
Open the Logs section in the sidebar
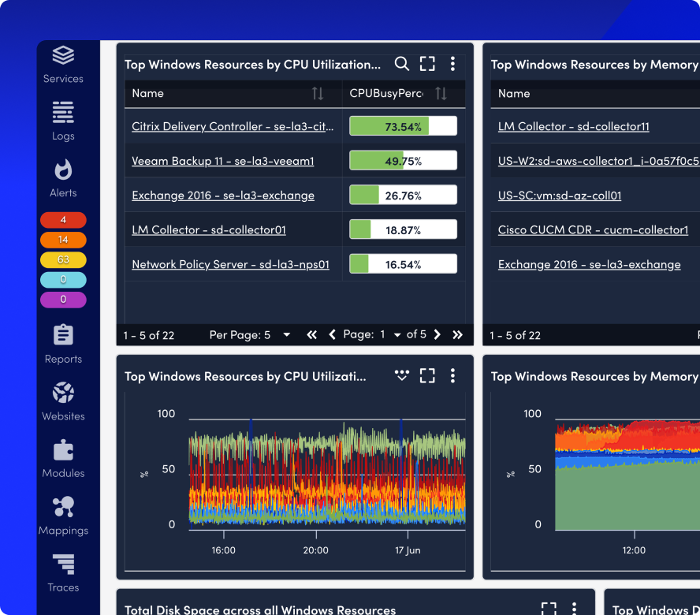pyautogui.click(x=63, y=121)
